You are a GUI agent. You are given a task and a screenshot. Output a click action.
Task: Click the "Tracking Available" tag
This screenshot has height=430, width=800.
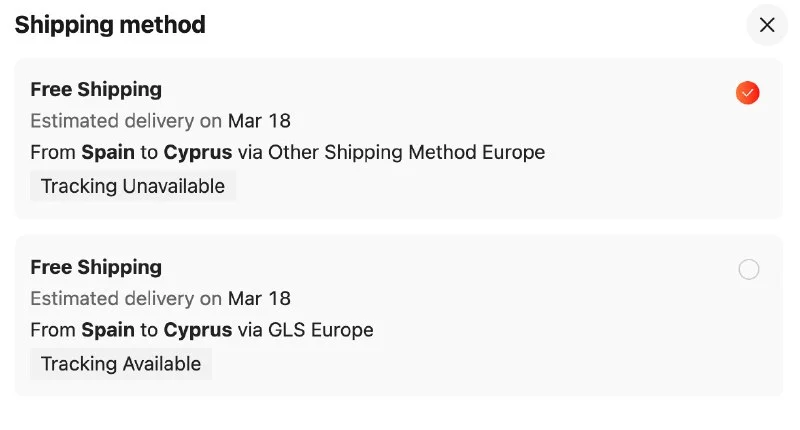coord(121,364)
